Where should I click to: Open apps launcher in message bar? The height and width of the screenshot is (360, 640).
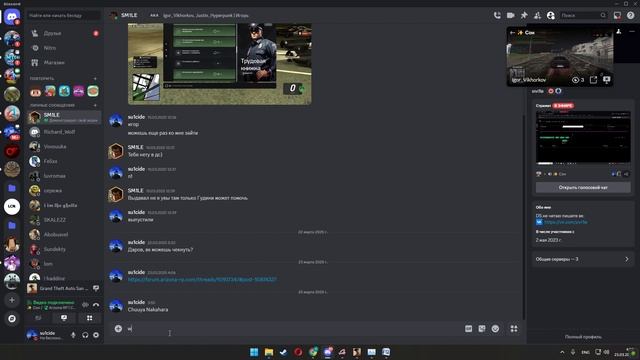pos(514,329)
